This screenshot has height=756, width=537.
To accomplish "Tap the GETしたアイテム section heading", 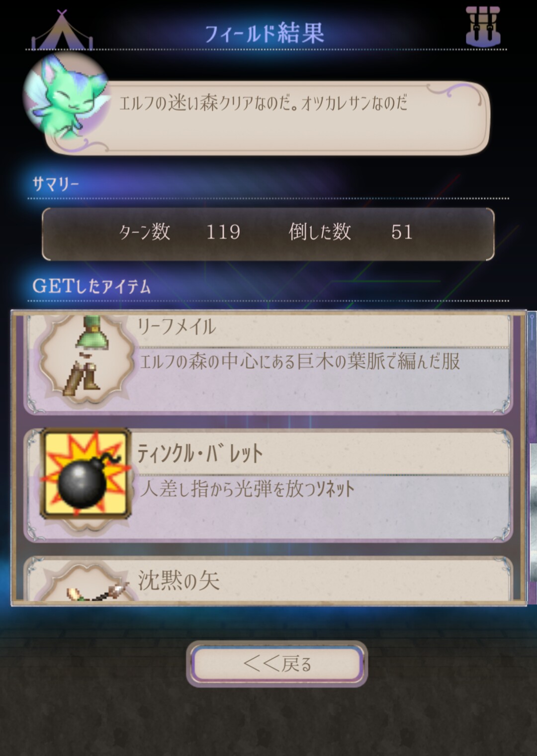I will tap(91, 286).
